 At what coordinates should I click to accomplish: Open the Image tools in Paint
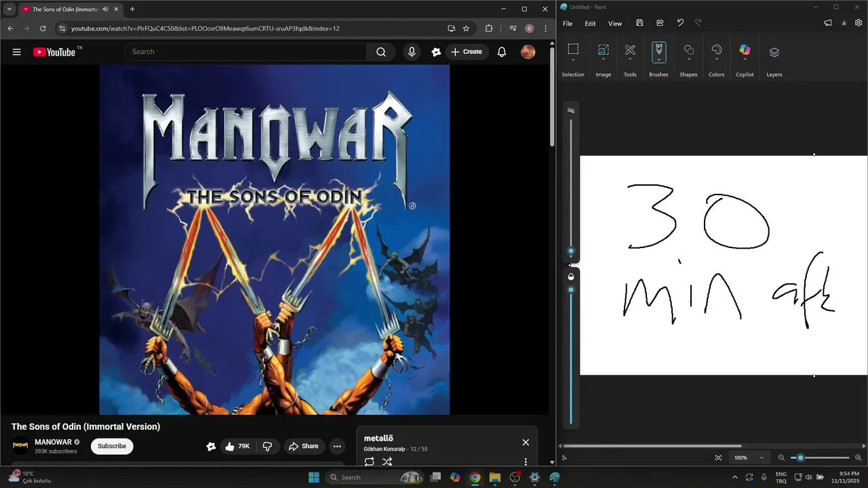point(603,49)
